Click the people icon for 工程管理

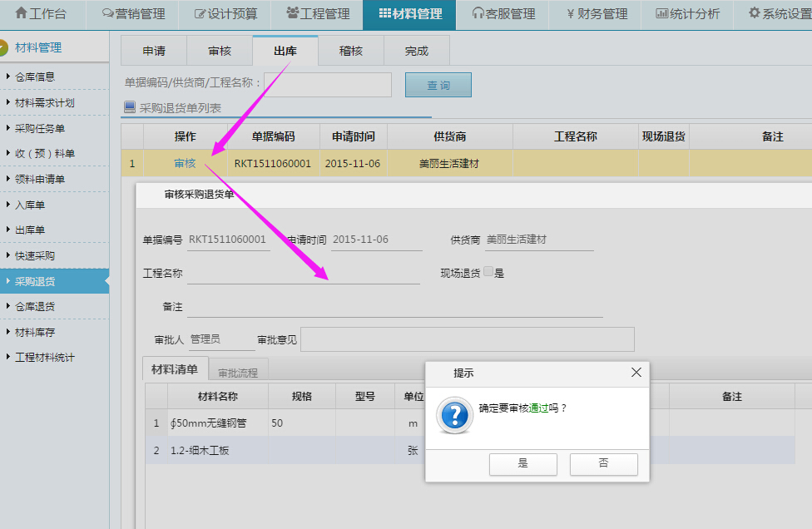[292, 13]
